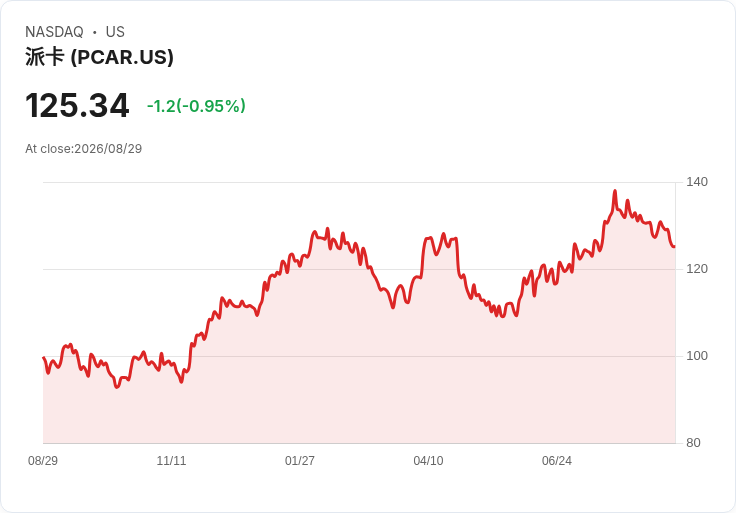Click the 140 y-axis price label
The height and width of the screenshot is (513, 736).
[697, 182]
